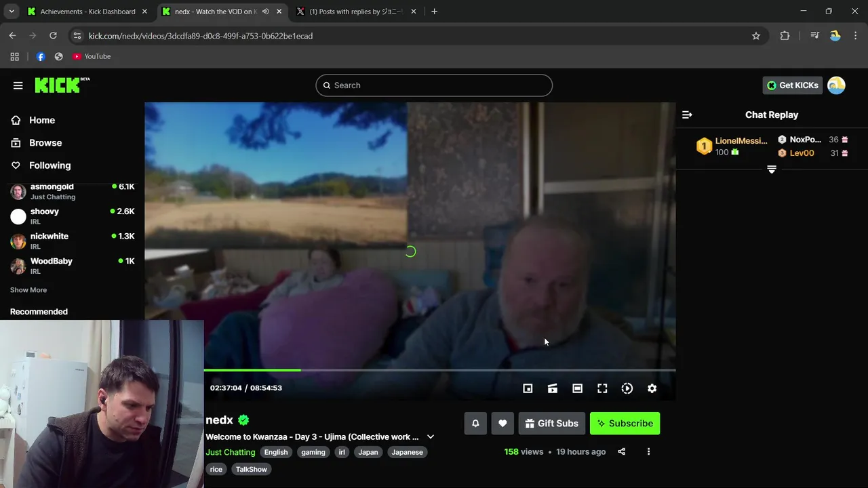Image resolution: width=868 pixels, height=488 pixels.
Task: Go to Kick home via the logo
Action: tap(62, 85)
